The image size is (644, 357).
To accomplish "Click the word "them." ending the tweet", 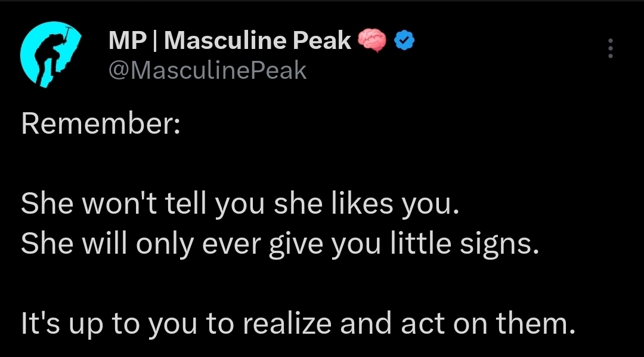I will tap(535, 324).
